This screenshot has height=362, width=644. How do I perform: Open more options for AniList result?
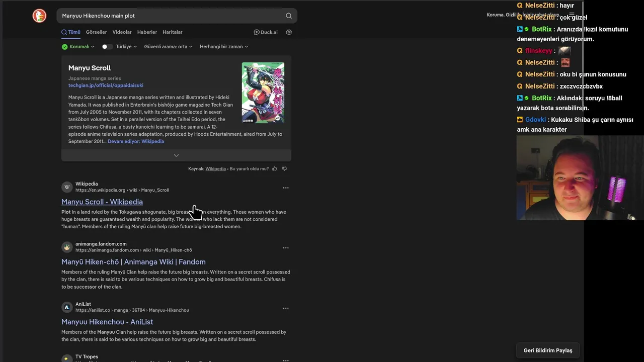(286, 308)
